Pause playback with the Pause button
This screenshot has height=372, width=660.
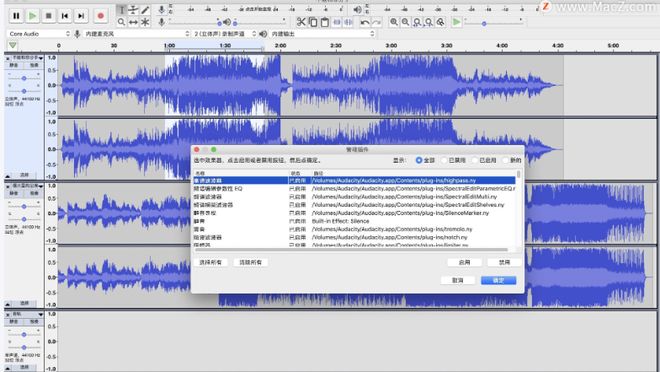[16, 16]
